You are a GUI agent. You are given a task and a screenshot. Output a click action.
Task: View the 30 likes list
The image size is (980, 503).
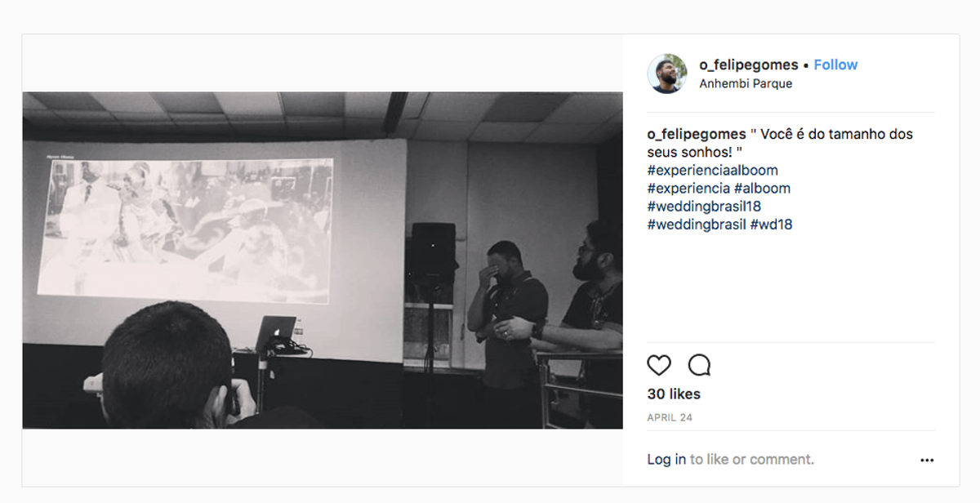[674, 394]
